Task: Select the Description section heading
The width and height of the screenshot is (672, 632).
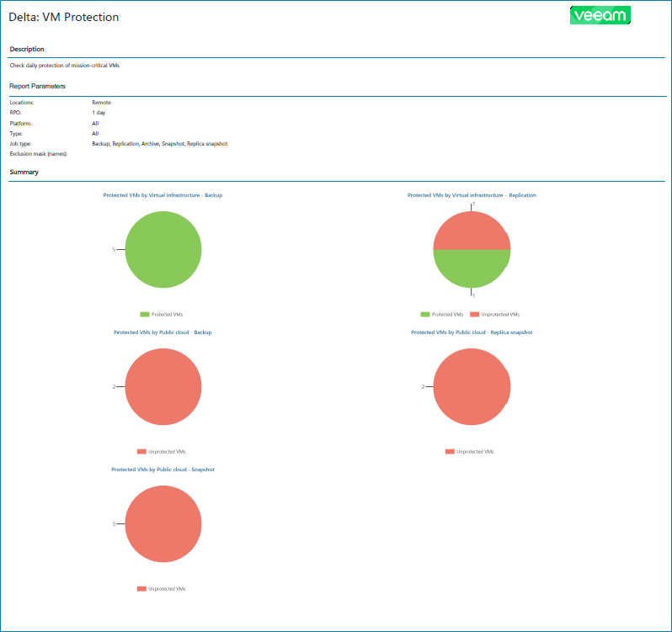Action: click(x=27, y=50)
